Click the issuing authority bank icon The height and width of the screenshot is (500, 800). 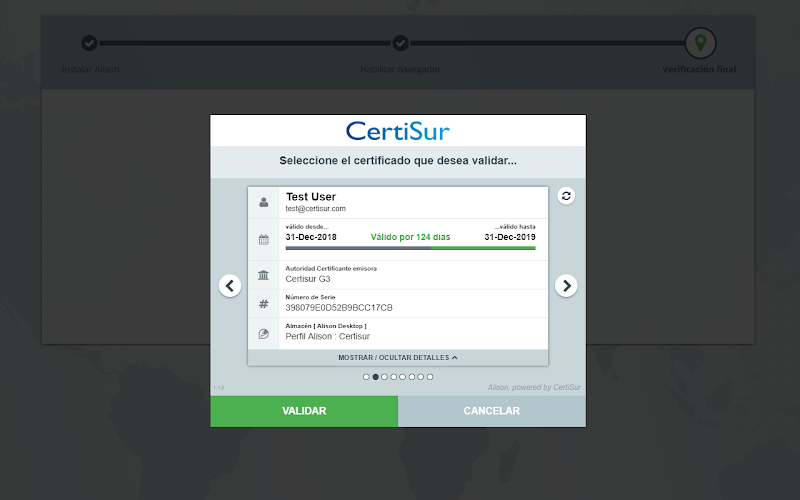coord(263,276)
